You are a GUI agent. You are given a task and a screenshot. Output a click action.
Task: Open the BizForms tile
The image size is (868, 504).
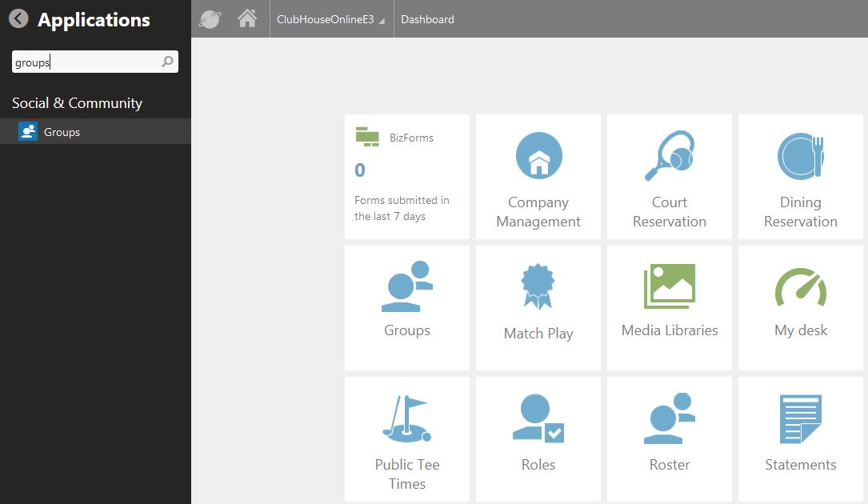tap(407, 176)
